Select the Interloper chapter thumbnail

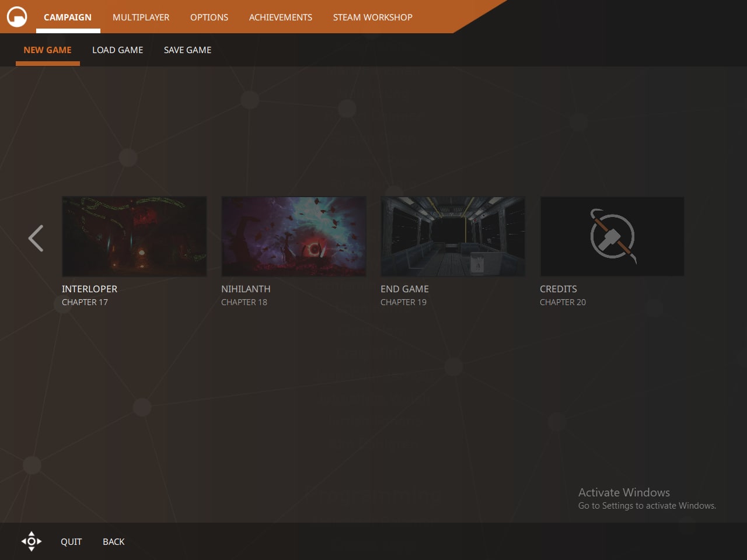click(134, 236)
